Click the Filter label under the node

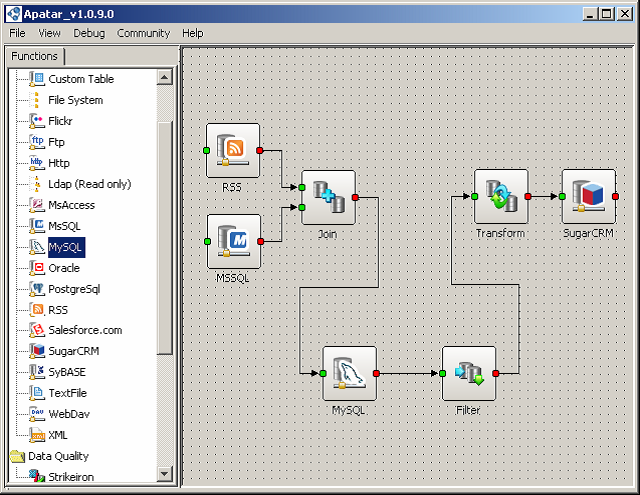[x=468, y=410]
